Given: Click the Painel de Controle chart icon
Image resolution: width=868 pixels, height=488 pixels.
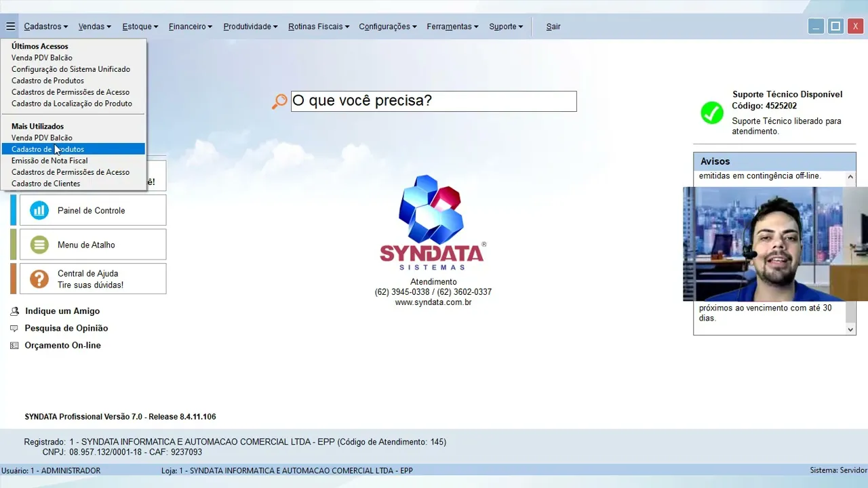Looking at the screenshot, I should coord(39,210).
